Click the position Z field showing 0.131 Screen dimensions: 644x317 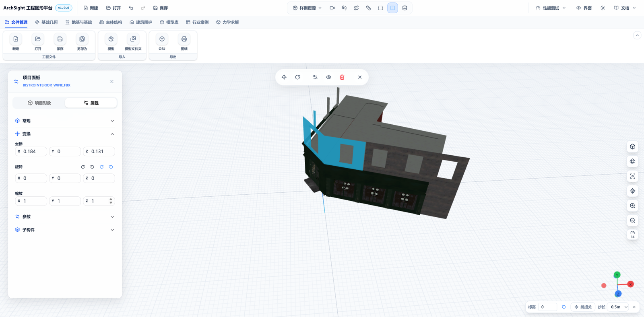(x=99, y=152)
